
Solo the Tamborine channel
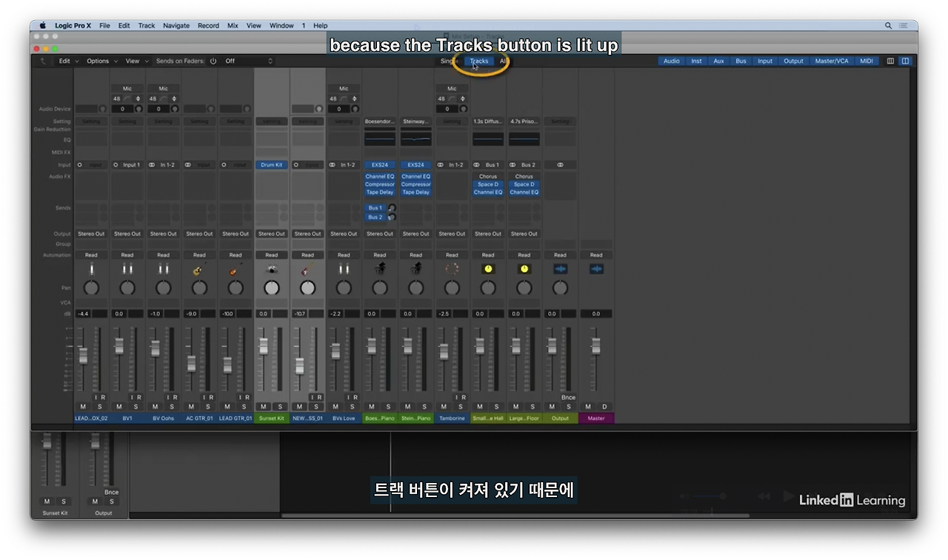coord(461,407)
